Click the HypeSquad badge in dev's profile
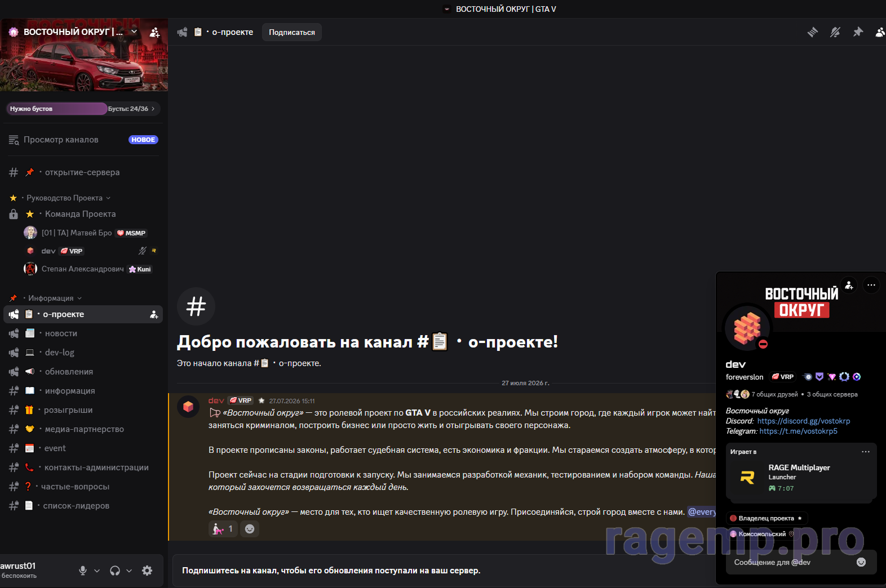 (x=819, y=377)
